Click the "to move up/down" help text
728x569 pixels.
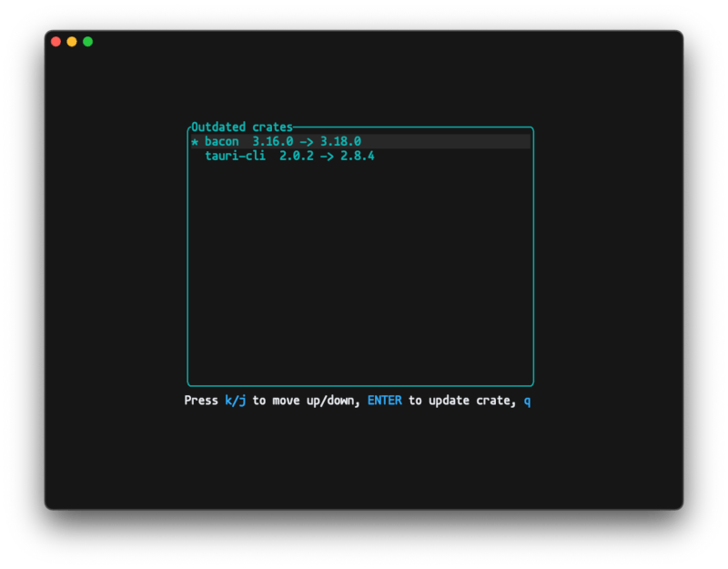[x=307, y=401]
